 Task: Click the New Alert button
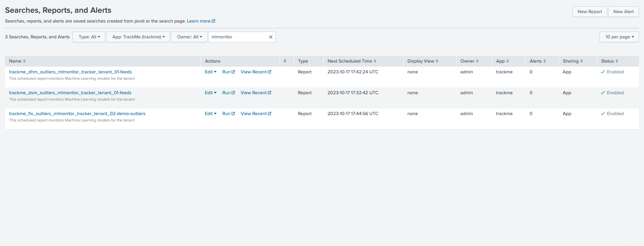(x=623, y=12)
